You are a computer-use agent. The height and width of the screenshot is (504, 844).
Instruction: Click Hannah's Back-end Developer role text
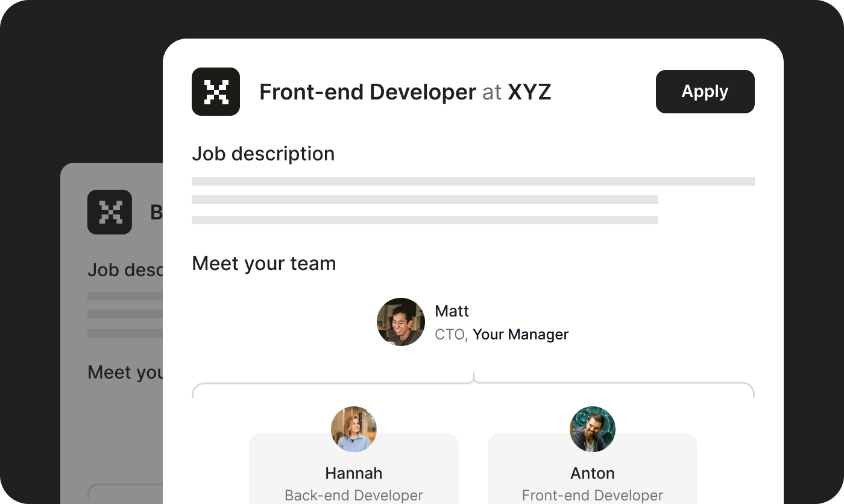354,496
